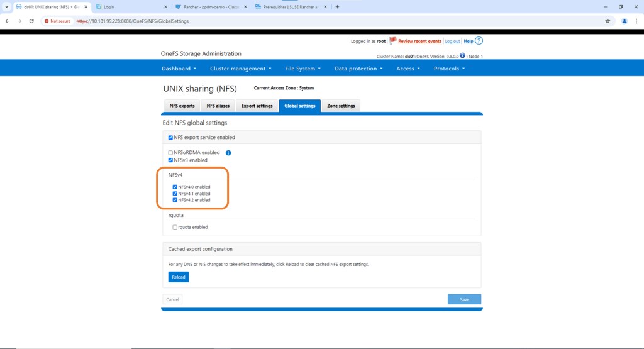Switch to the NFS exports tab
The width and height of the screenshot is (644, 349).
182,106
